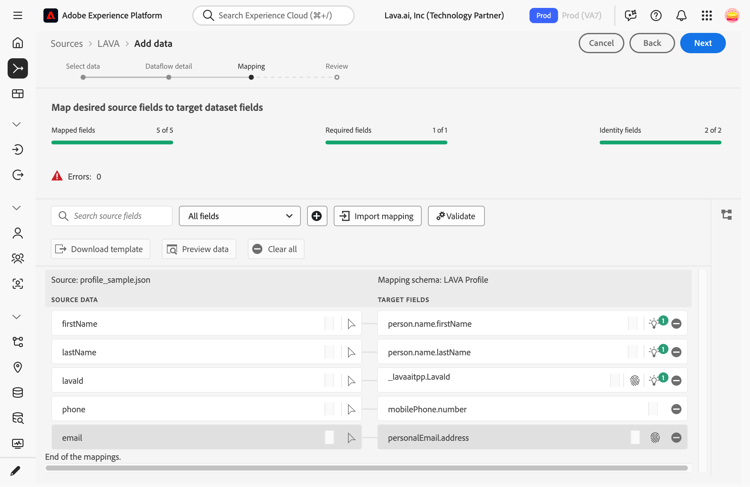Open the Audiences sidebar icon
This screenshot has height=487, width=750.
18,258
